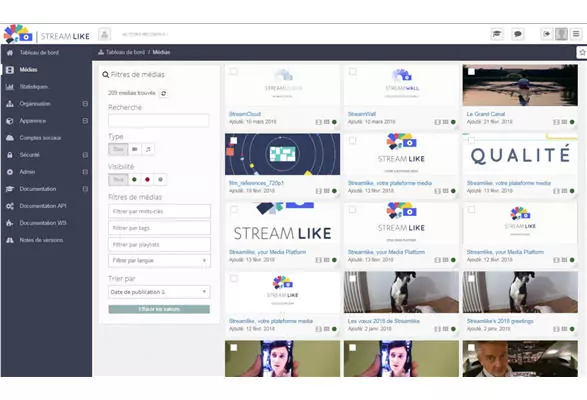
Task: Filter visibility by the grey dot
Action: coord(161,179)
